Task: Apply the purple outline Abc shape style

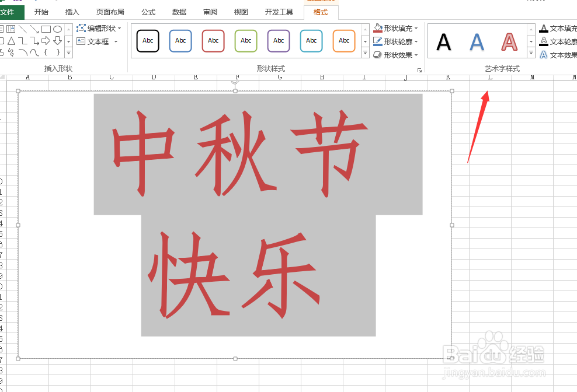Action: 279,41
